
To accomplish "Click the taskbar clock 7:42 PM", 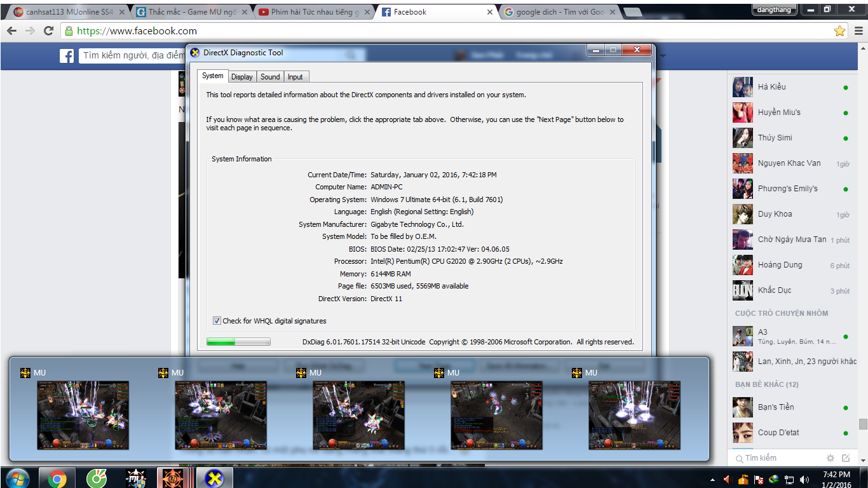I will click(836, 475).
